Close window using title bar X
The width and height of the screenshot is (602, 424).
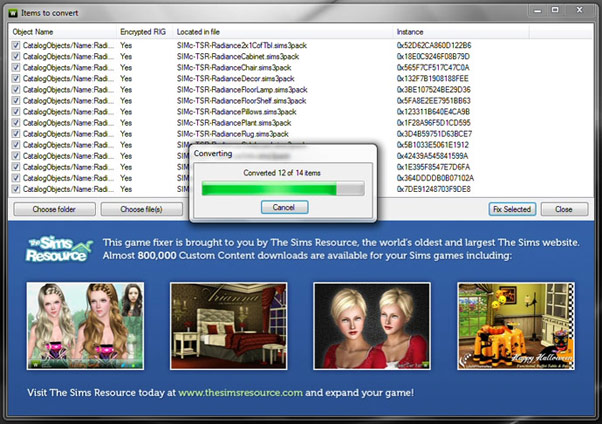point(577,11)
